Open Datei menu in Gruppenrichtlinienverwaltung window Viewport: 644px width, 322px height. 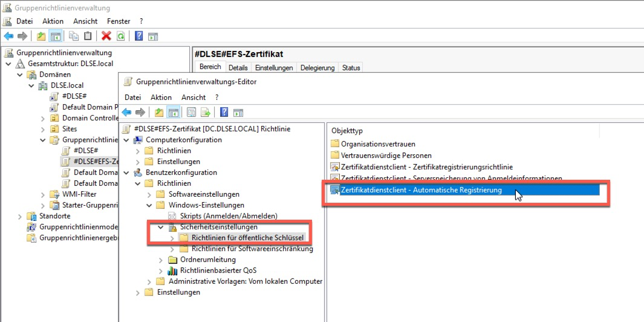(x=24, y=21)
